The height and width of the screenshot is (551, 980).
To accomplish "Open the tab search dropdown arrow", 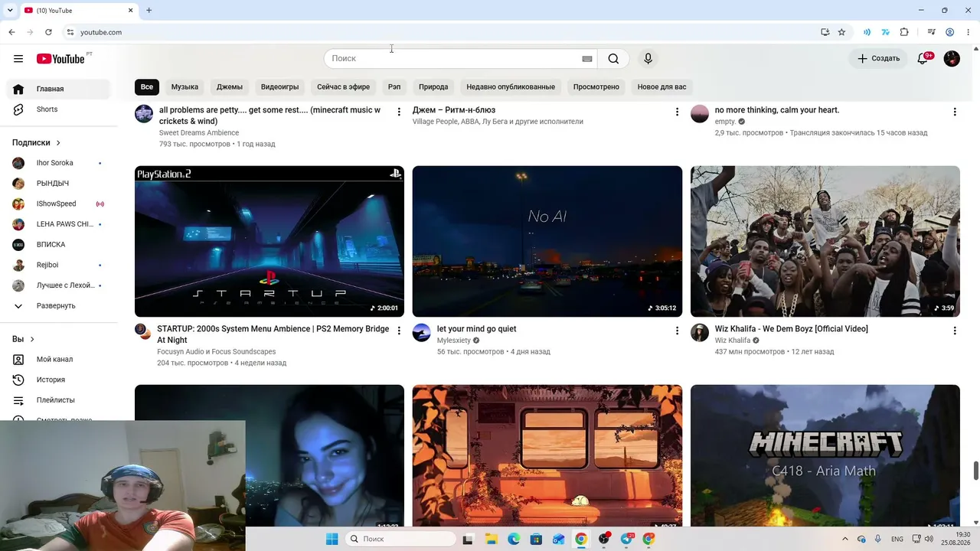I will point(10,10).
